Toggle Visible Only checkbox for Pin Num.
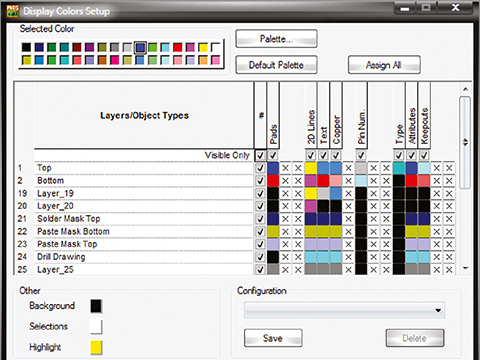This screenshot has height=360, width=480. (x=361, y=155)
